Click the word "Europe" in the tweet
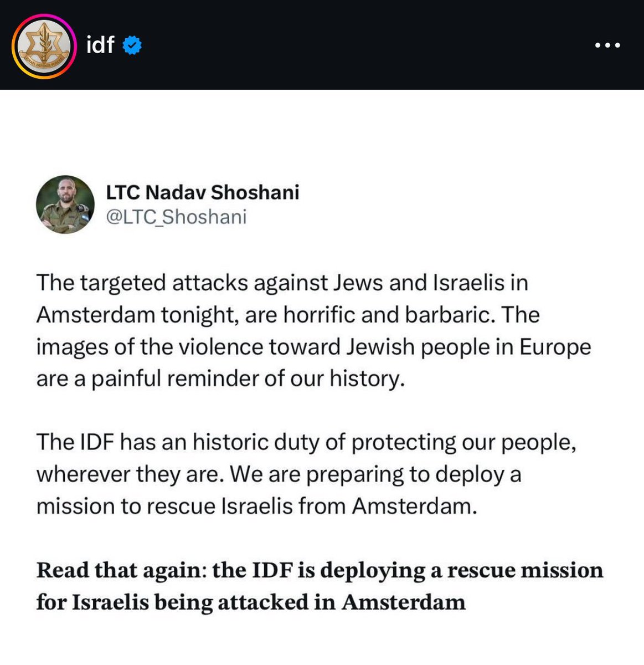Viewport: 644px width, 665px height. point(555,347)
